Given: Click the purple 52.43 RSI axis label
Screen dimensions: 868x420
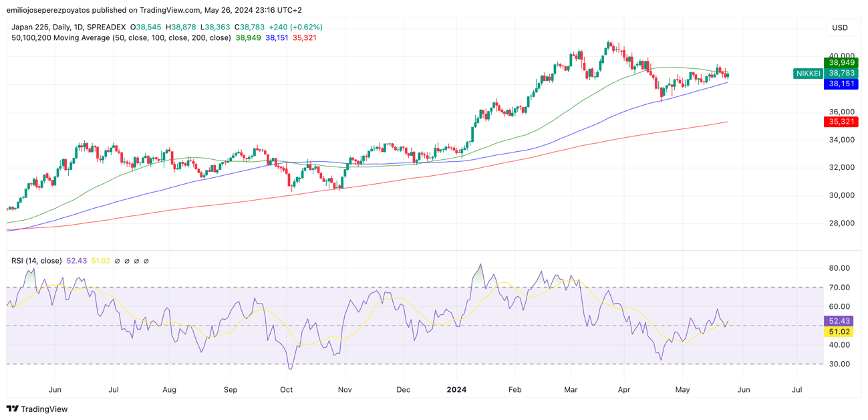Looking at the screenshot, I should [x=841, y=321].
